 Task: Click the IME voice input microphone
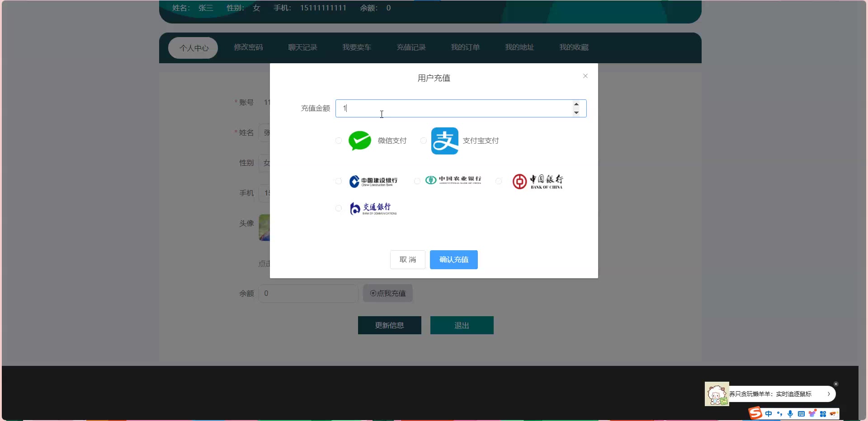coord(790,414)
